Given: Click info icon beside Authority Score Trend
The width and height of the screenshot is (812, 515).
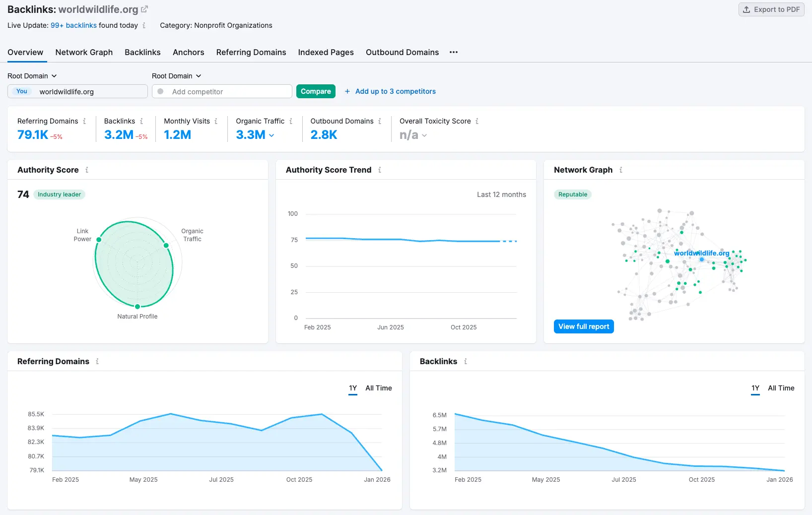Looking at the screenshot, I should pyautogui.click(x=380, y=170).
